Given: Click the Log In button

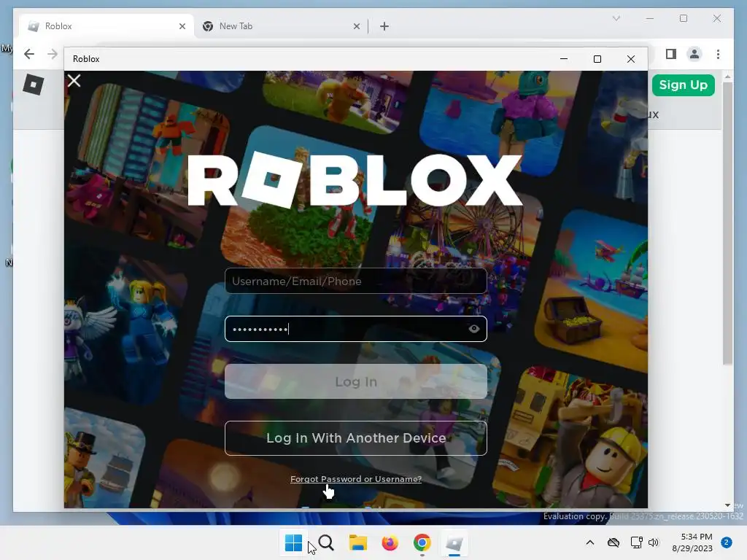Looking at the screenshot, I should tap(355, 381).
